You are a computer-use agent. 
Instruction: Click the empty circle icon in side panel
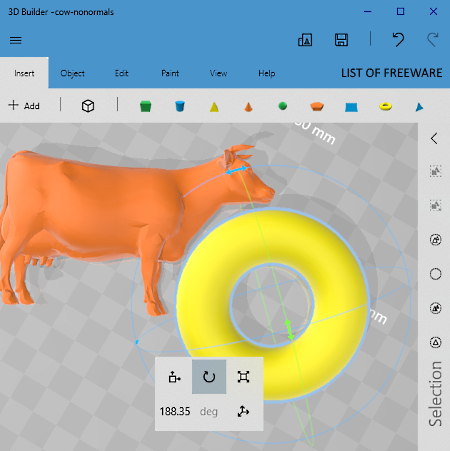[x=436, y=274]
